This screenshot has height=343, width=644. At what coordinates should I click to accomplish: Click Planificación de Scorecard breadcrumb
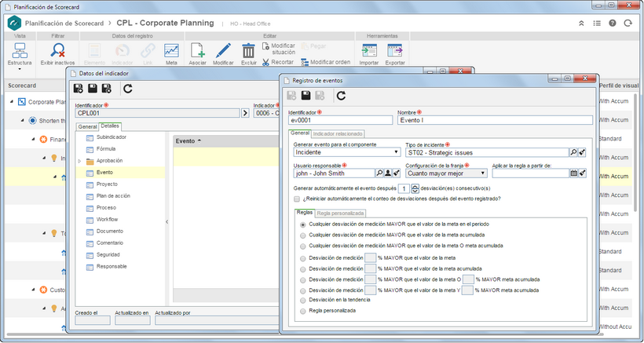click(x=64, y=24)
